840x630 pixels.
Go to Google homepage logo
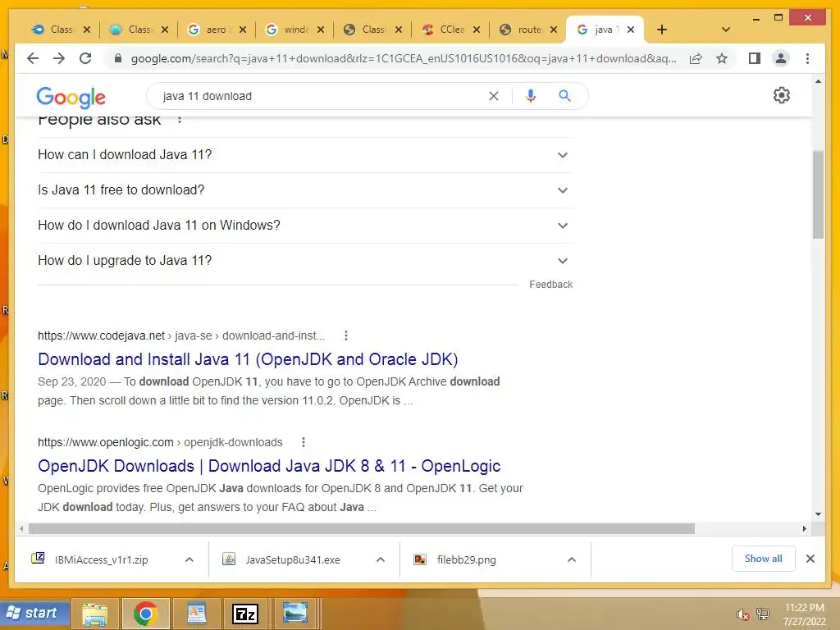pos(71,97)
